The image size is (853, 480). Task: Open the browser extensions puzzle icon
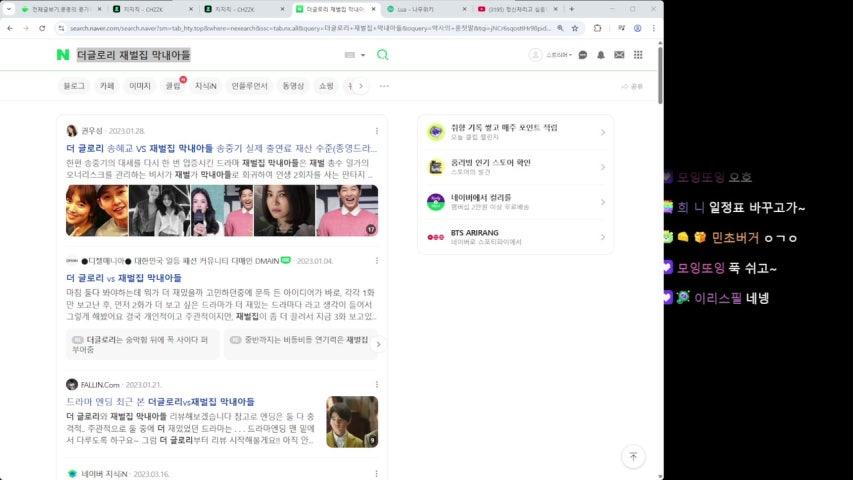point(597,28)
